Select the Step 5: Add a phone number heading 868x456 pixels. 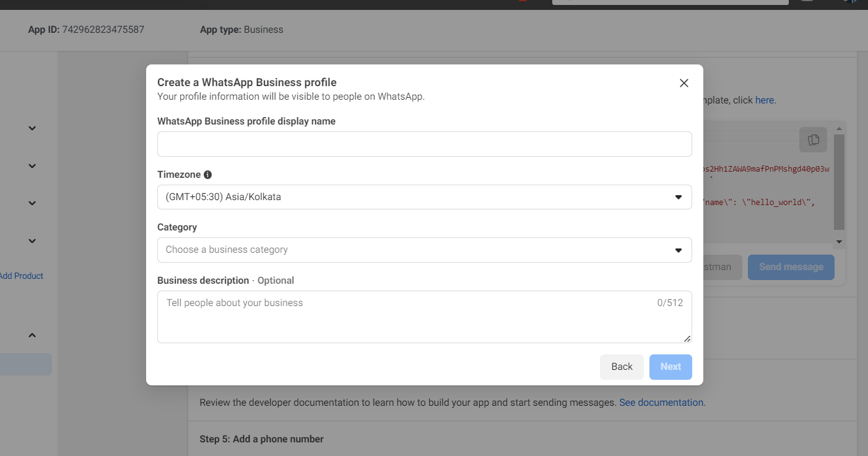click(x=261, y=439)
